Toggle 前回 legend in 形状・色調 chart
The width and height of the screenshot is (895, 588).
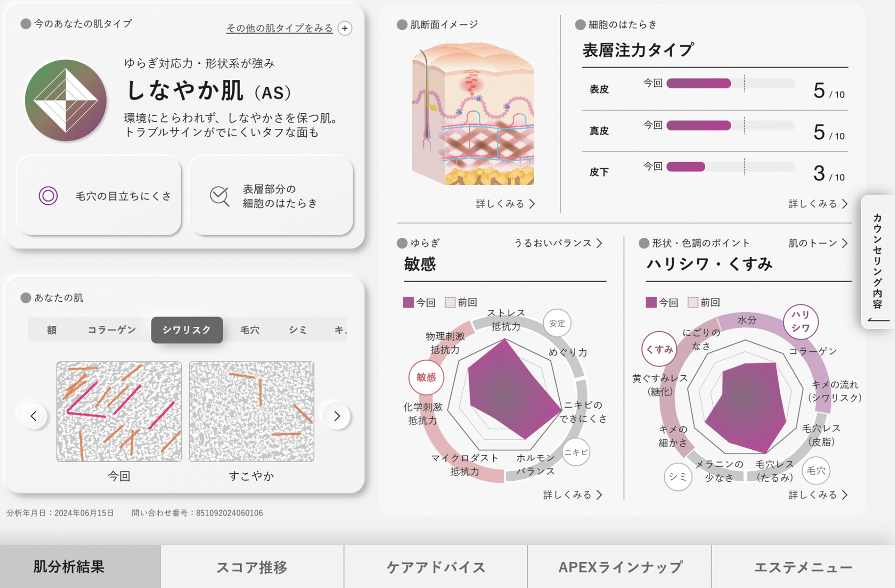(x=703, y=302)
